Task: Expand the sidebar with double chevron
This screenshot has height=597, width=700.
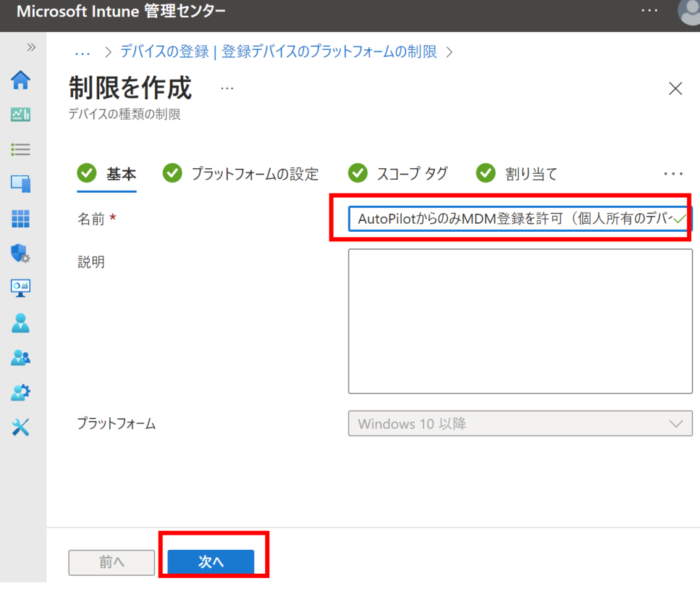Action: [x=31, y=47]
